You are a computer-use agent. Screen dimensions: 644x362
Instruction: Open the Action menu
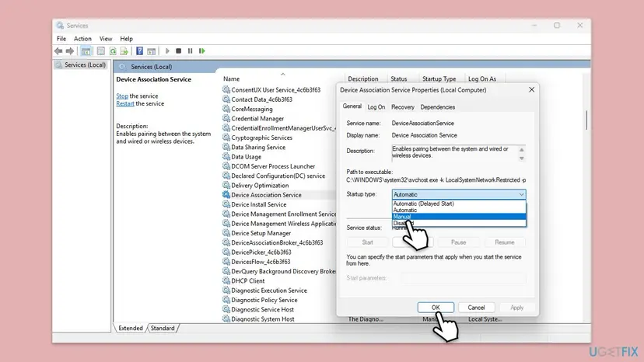click(82, 39)
